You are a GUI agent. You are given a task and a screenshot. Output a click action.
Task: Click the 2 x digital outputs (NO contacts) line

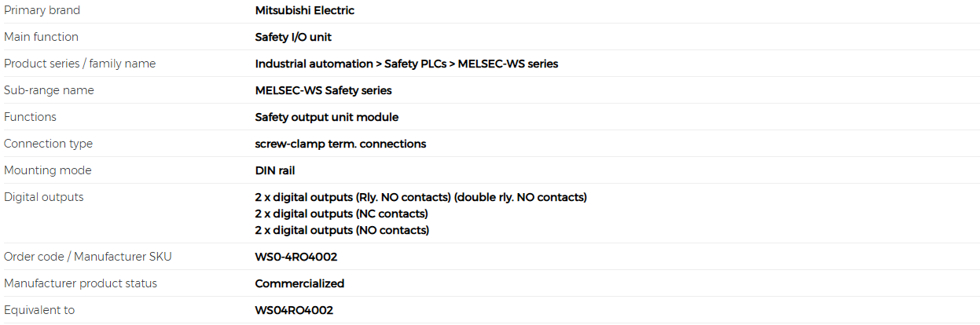tap(343, 230)
